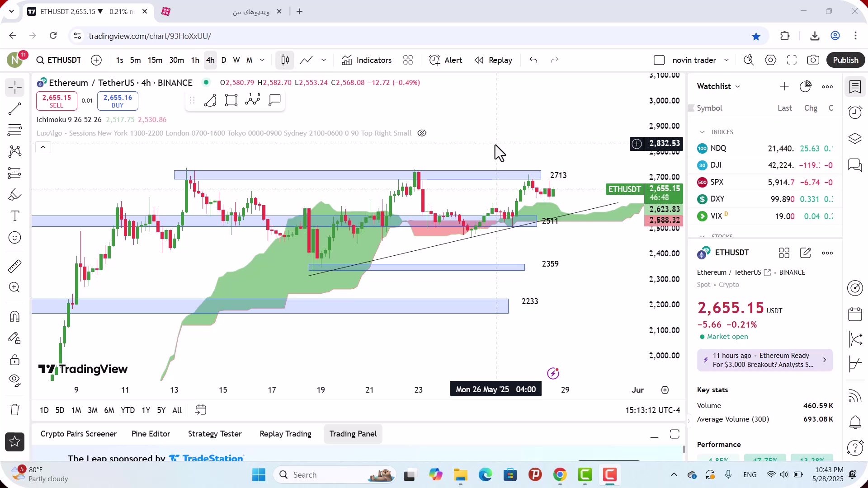Expand more timeframes dropdown
This screenshot has height=488, width=868.
click(x=262, y=60)
